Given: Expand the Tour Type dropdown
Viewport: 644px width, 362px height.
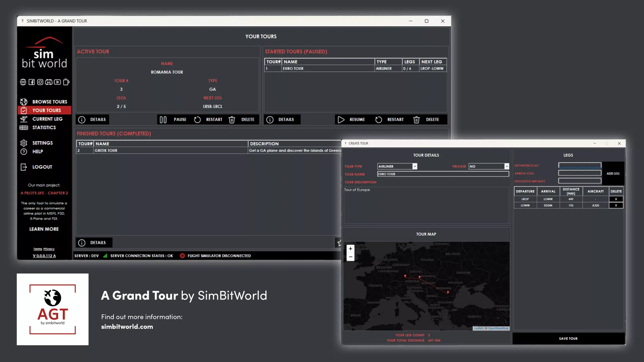Looking at the screenshot, I should click(415, 166).
